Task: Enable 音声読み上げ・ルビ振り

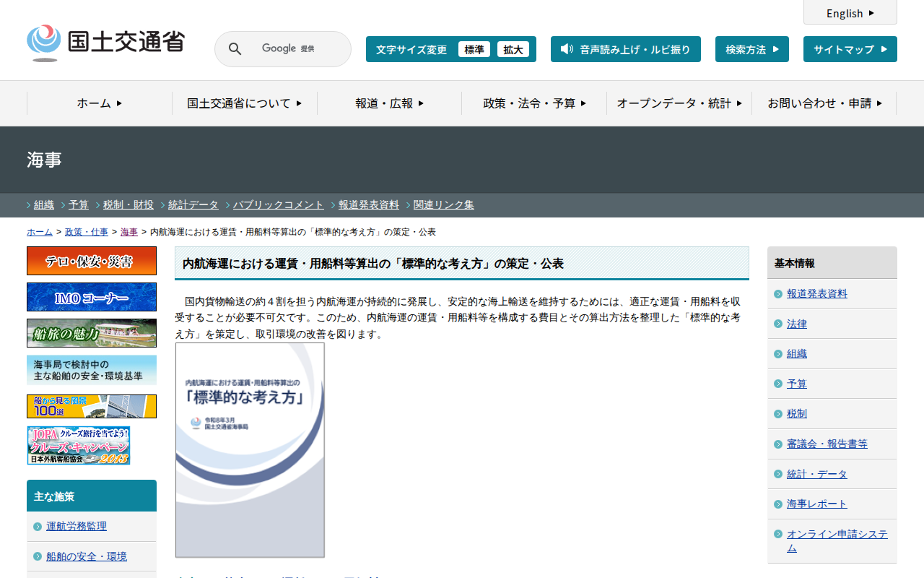Action: pyautogui.click(x=626, y=49)
